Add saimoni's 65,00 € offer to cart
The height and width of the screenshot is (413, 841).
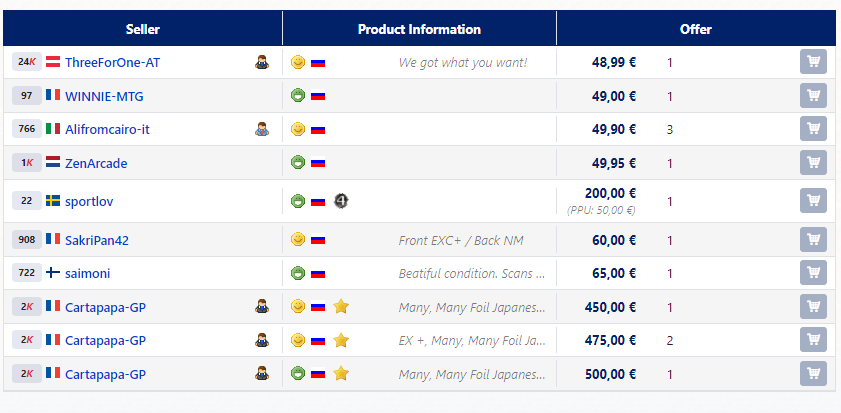click(x=813, y=273)
